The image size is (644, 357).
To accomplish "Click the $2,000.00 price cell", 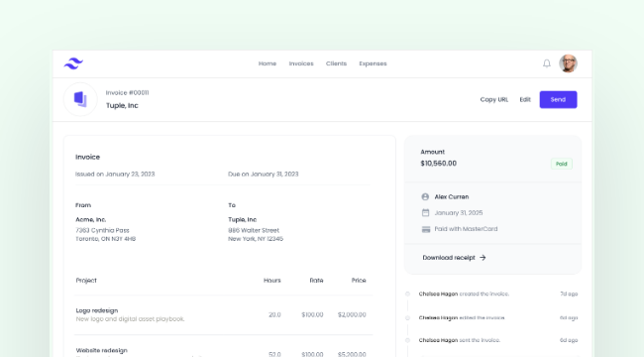I will click(x=352, y=315).
